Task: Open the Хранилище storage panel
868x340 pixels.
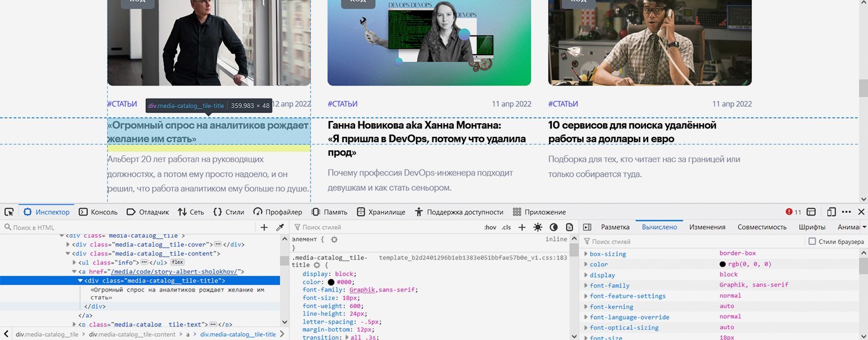Action: [381, 212]
